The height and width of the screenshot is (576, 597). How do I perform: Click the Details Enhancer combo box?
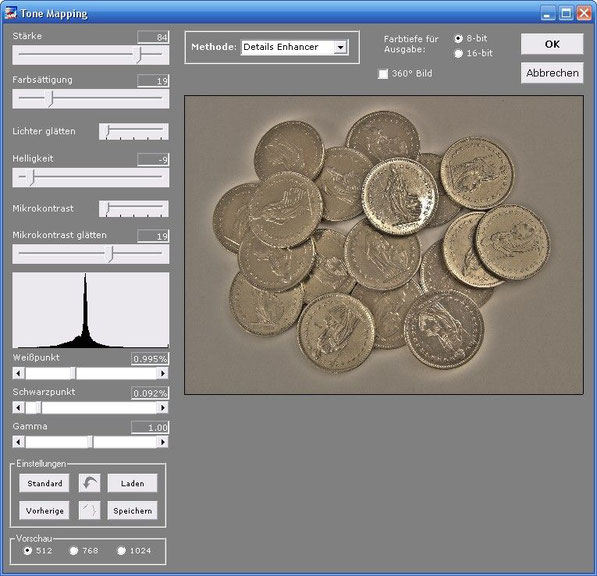point(295,47)
